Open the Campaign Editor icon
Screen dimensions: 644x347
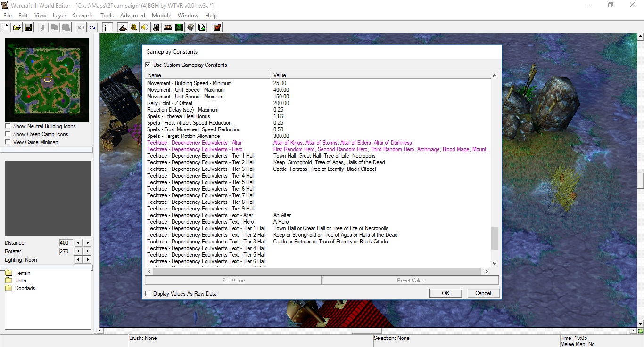(x=168, y=27)
